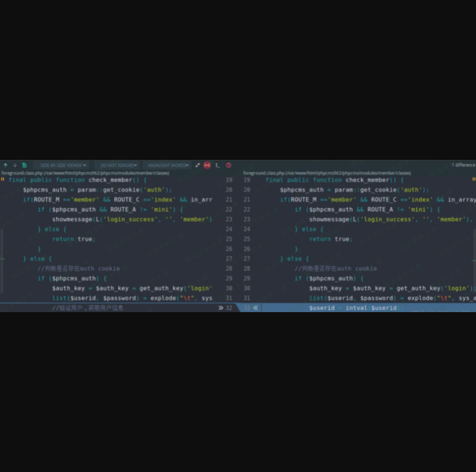
Task: Click the highlighted $userid intval line
Action: tap(353, 307)
